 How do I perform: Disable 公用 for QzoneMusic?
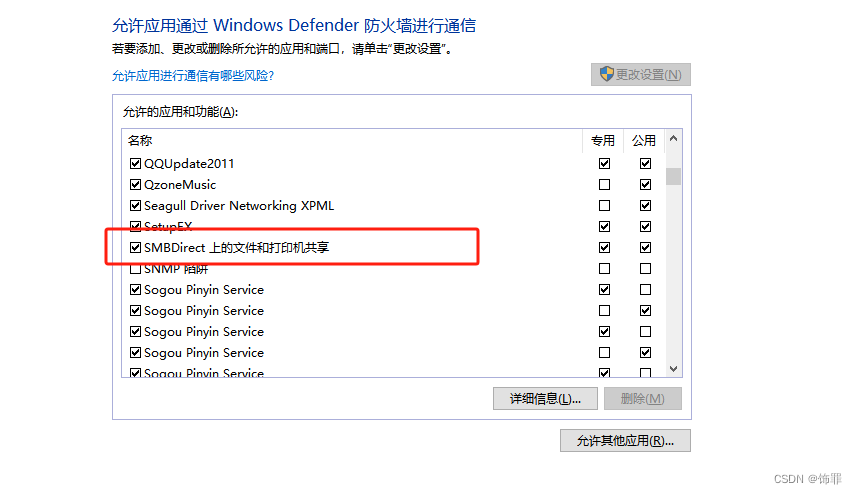[x=645, y=185]
